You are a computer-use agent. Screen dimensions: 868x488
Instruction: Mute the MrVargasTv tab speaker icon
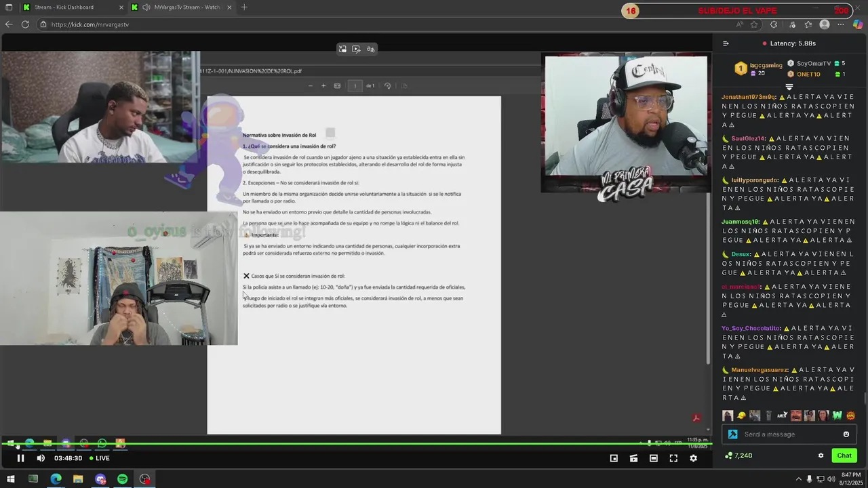point(147,7)
